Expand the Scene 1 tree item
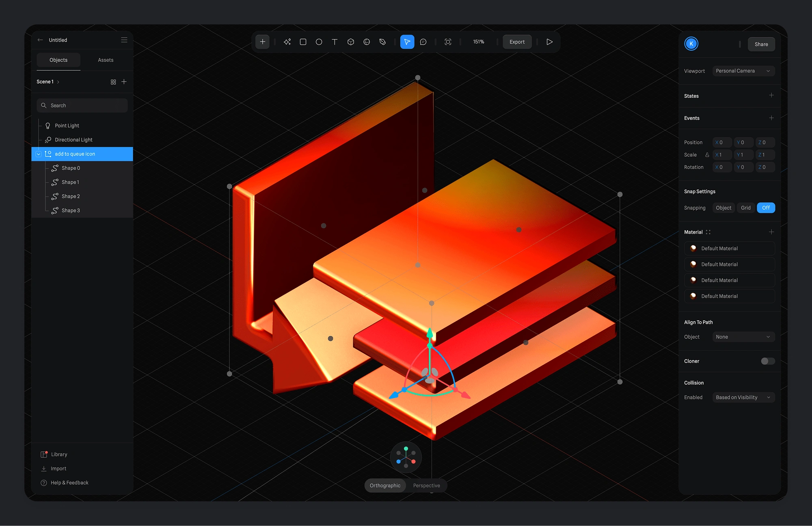 pos(57,81)
